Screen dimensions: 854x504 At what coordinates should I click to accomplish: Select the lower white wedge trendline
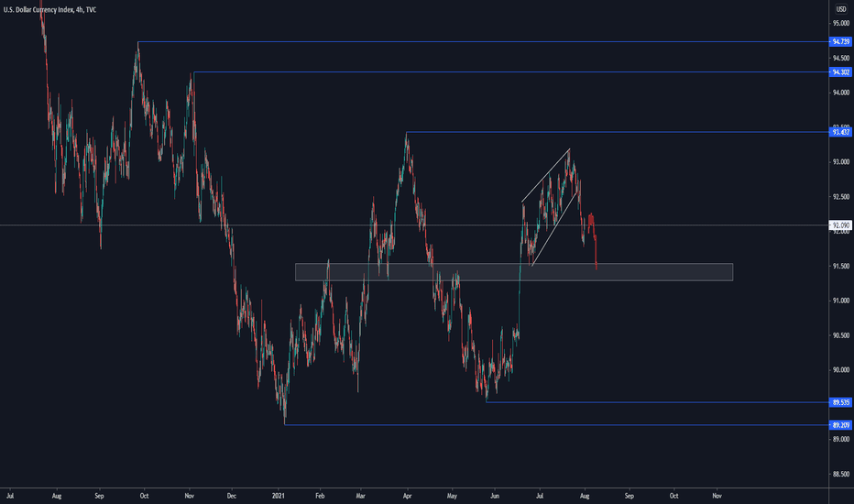point(554,228)
